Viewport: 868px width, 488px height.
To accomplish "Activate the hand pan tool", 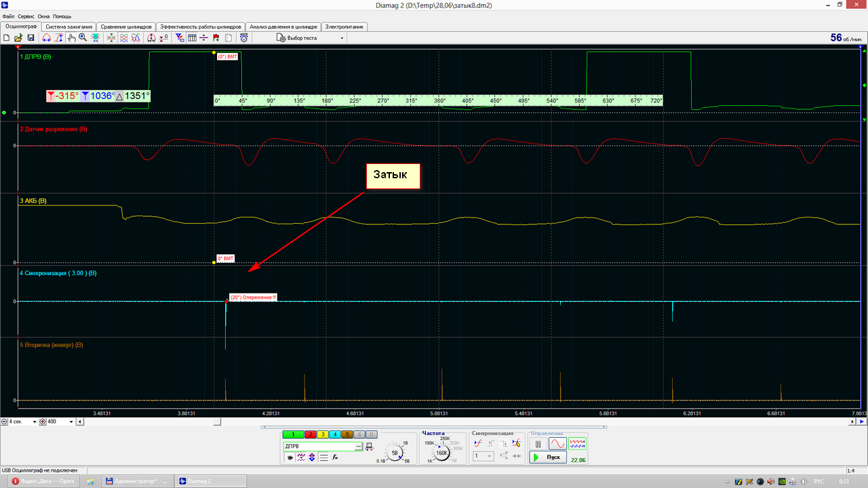I will click(x=71, y=38).
